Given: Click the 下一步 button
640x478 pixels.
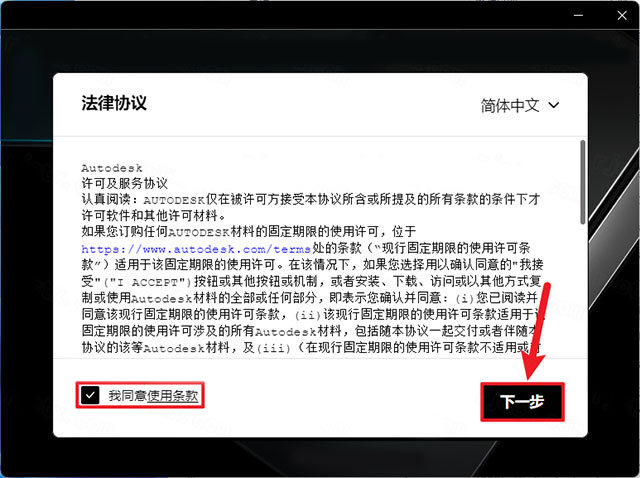Looking at the screenshot, I should pyautogui.click(x=522, y=402).
